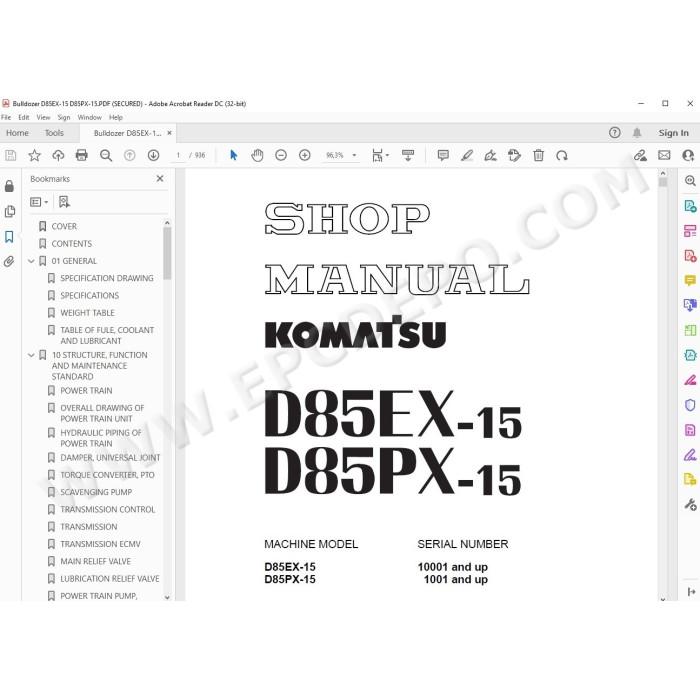The image size is (700, 700).
Task: Open the Comment tool in right pane
Action: (x=690, y=280)
